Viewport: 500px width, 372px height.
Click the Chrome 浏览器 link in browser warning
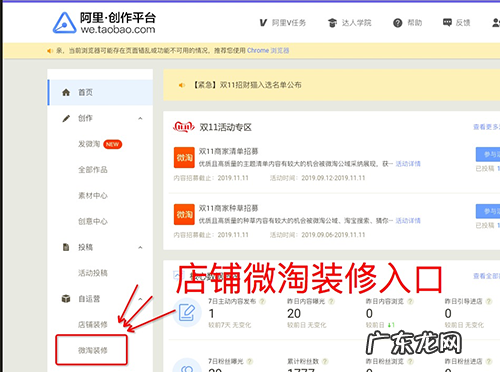(x=268, y=51)
